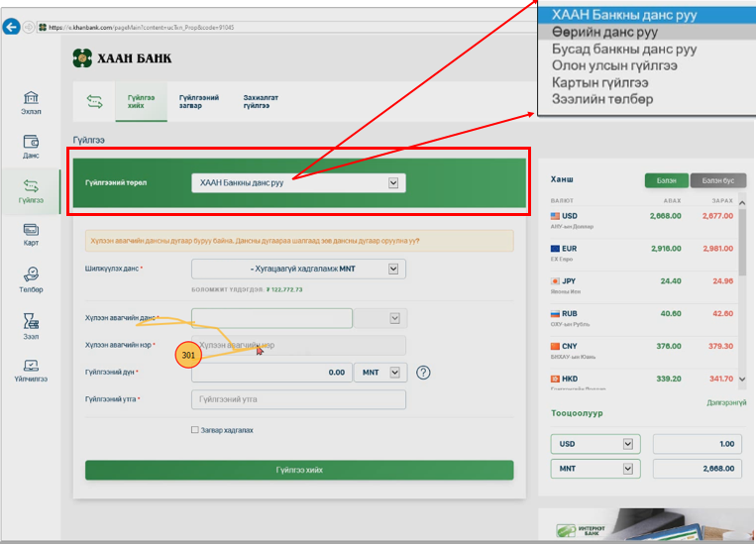Click the site favicon in address bar
Image resolution: width=756 pixels, height=546 pixels.
coord(43,28)
